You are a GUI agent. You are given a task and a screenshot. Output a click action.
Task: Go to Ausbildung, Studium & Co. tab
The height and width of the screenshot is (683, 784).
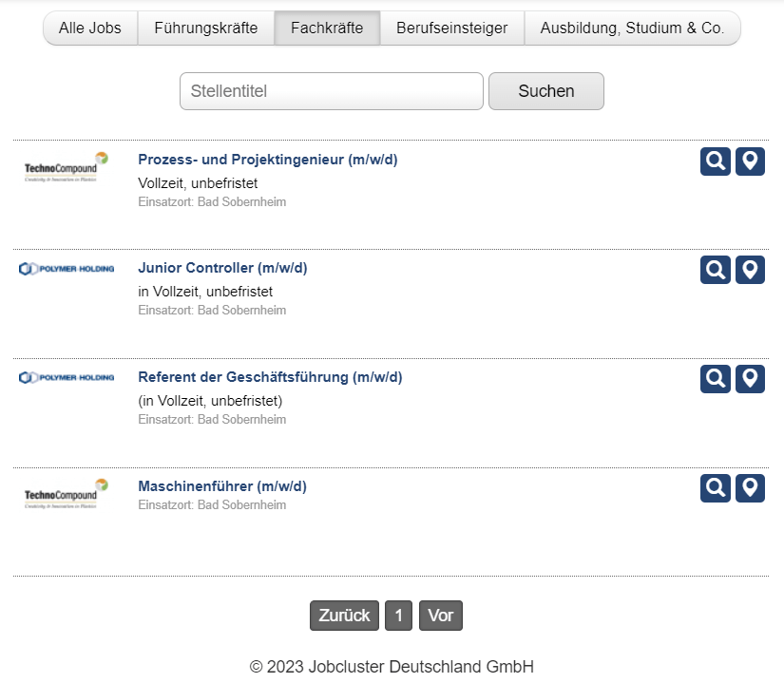coord(632,28)
